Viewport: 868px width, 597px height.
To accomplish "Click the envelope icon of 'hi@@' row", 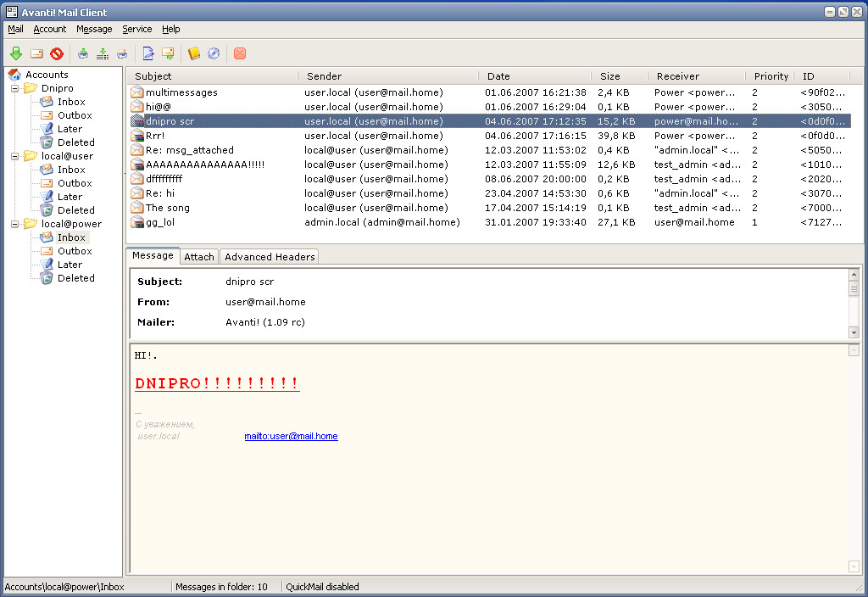I will (136, 107).
